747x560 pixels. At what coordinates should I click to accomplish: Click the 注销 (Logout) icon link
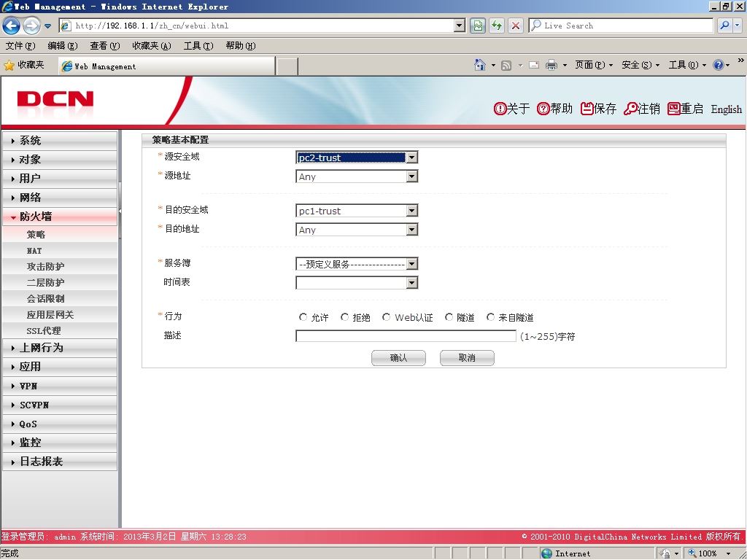coord(642,109)
